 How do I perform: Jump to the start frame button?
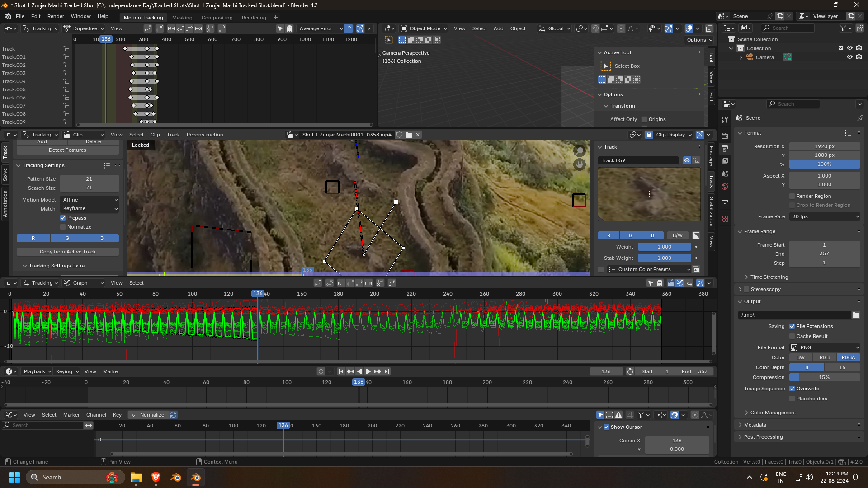coord(341,371)
